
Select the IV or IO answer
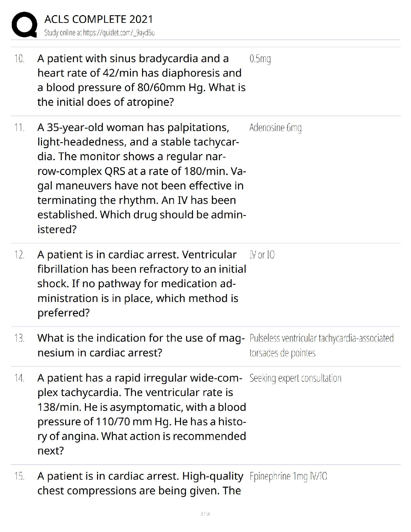[x=262, y=255]
